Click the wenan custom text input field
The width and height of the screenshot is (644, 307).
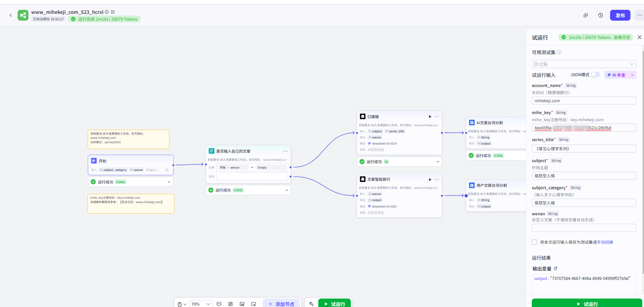pyautogui.click(x=584, y=228)
